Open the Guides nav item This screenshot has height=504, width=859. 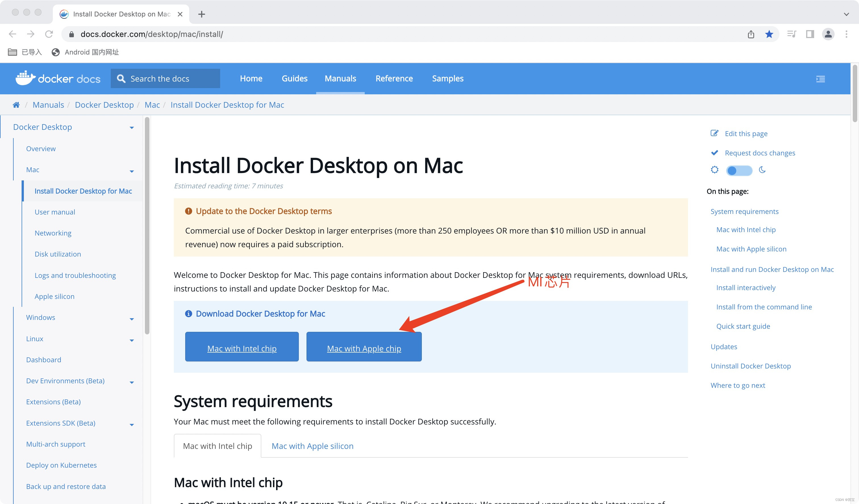pyautogui.click(x=295, y=78)
